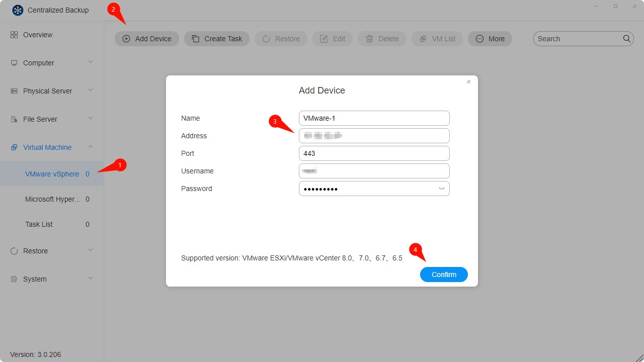The width and height of the screenshot is (644, 362).
Task: Select the VMware vSphere sidebar entry
Action: (x=52, y=173)
